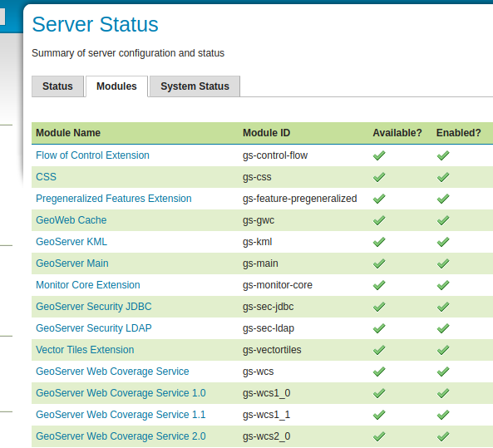Open GeoServer Web Coverage Service 1.0 link

(x=121, y=393)
